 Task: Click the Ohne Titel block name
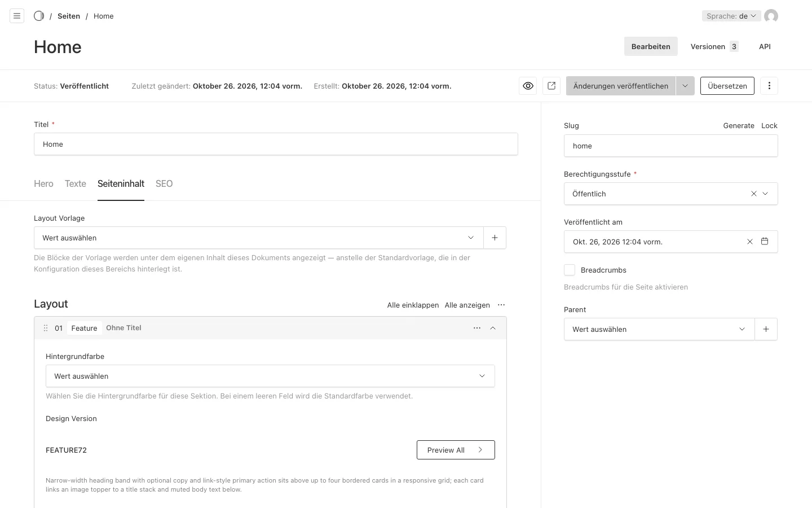pyautogui.click(x=123, y=328)
